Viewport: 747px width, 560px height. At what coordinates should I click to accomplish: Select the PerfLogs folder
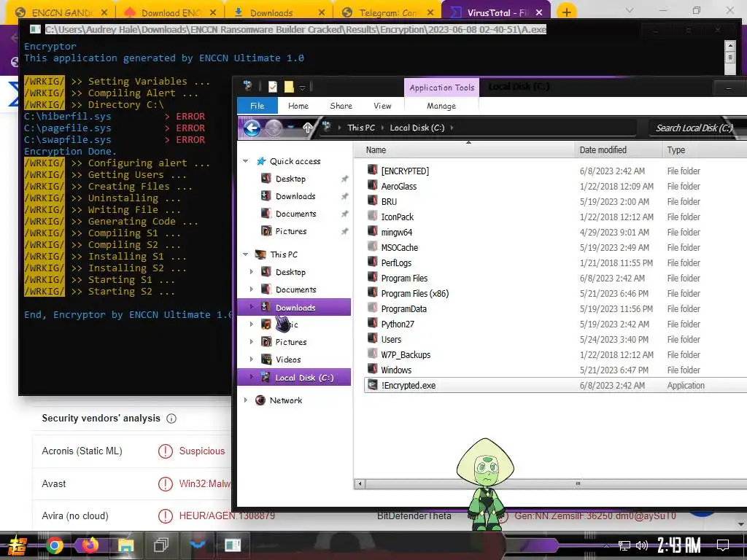coord(396,262)
